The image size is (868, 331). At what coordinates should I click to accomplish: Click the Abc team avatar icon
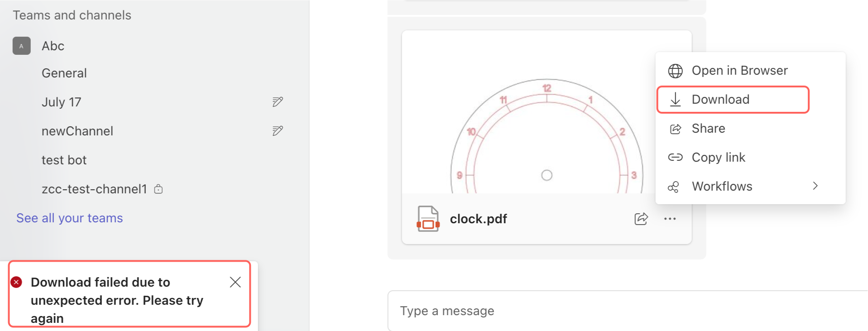(22, 46)
